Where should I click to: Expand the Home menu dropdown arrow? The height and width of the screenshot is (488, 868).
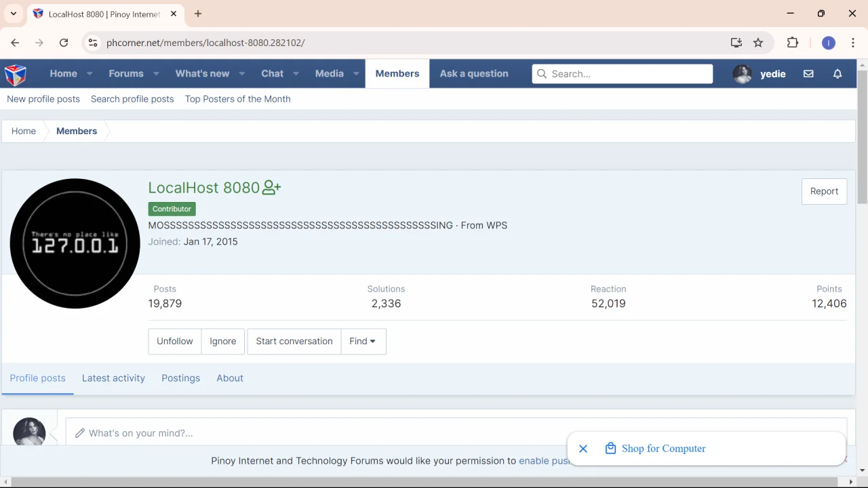[90, 74]
